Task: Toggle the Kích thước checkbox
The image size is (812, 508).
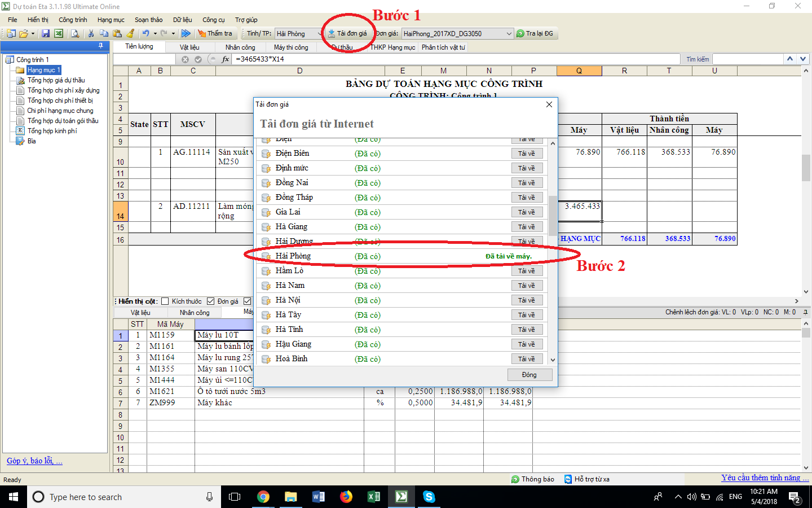Action: (x=165, y=301)
